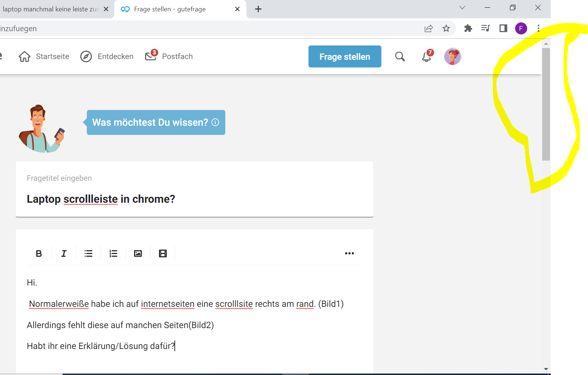Open the info tooltip next to question prompt

click(x=215, y=122)
